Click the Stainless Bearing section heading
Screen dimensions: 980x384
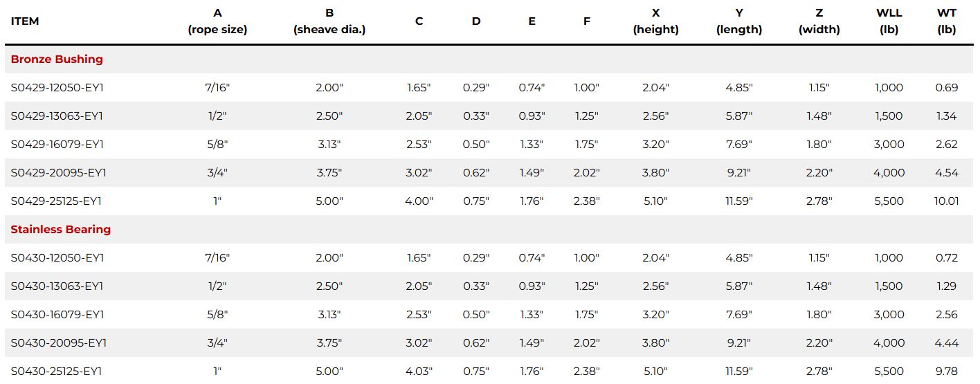point(61,230)
